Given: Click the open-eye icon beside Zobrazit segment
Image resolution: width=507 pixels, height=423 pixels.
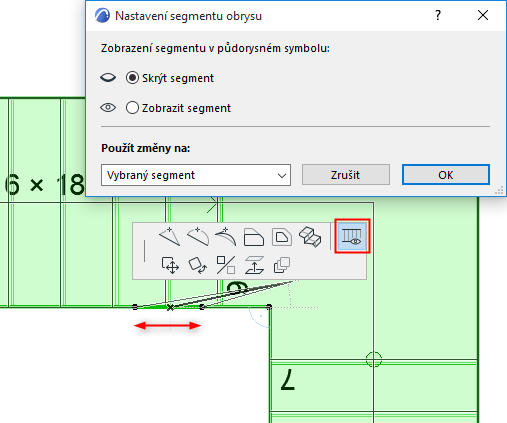Looking at the screenshot, I should tap(108, 108).
